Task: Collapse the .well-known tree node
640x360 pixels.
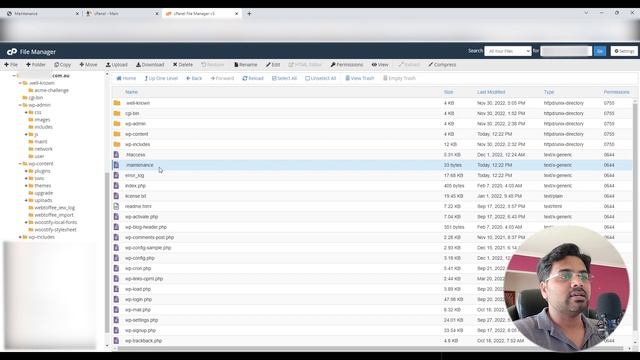Action: click(20, 83)
